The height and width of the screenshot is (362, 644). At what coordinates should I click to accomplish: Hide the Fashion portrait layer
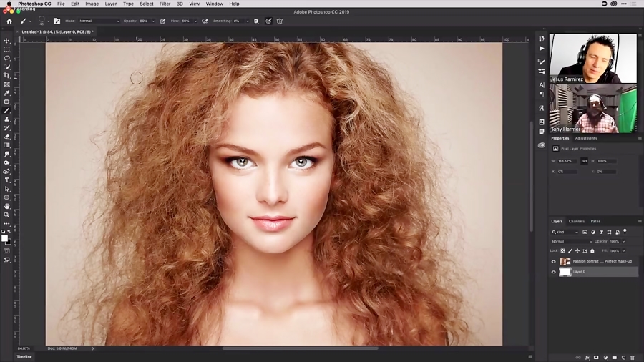(x=553, y=261)
